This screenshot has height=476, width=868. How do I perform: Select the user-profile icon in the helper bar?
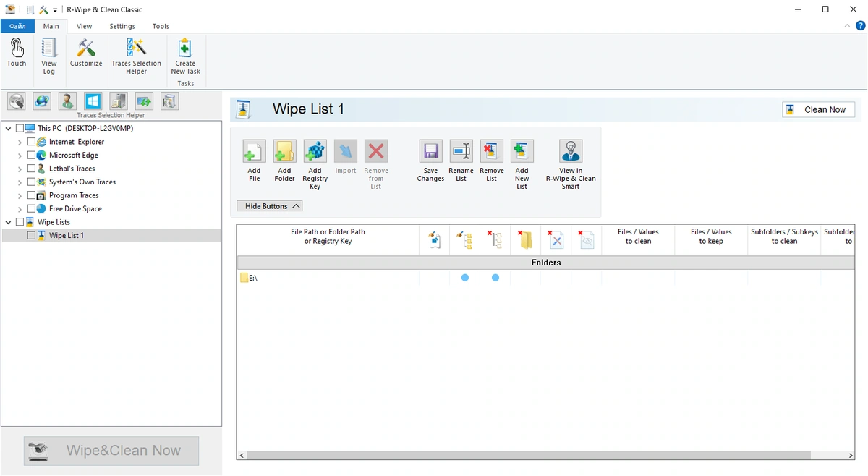[67, 101]
